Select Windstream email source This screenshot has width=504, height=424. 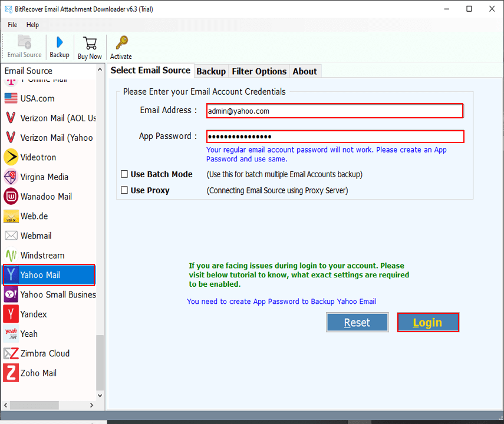(x=42, y=256)
